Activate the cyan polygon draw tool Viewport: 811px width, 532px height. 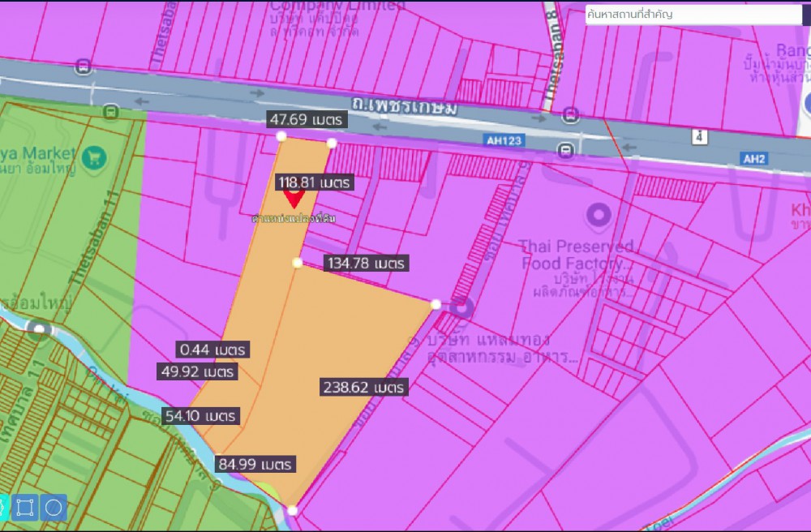2,508
